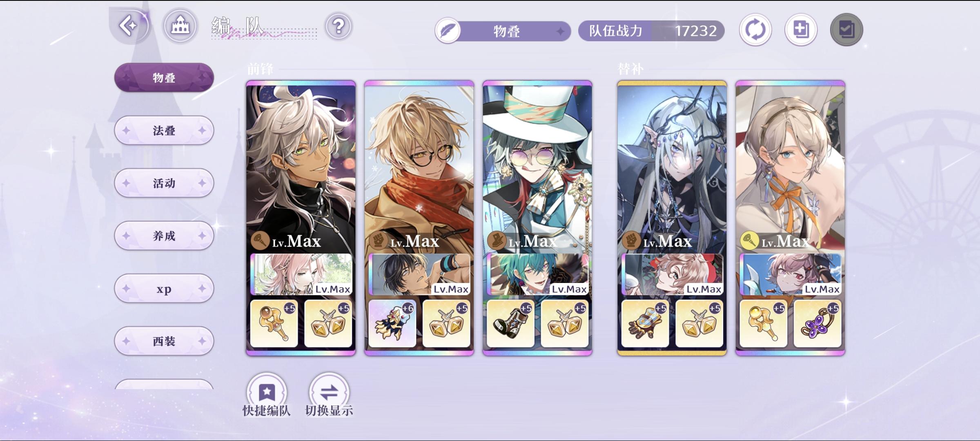
Task: Switch to the 西装 team tab
Action: pyautogui.click(x=164, y=341)
